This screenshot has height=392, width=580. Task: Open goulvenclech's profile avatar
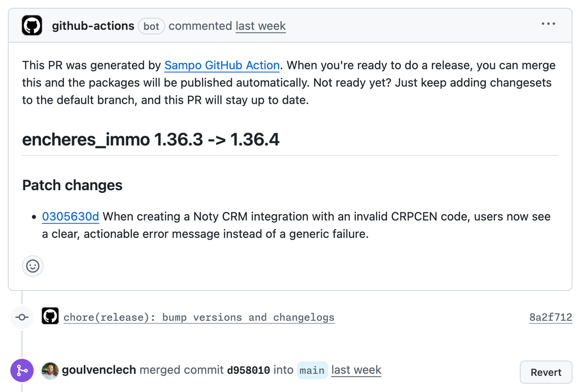[x=50, y=370]
